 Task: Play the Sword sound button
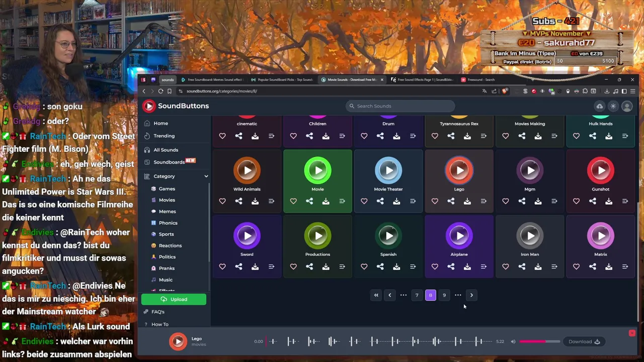click(247, 236)
